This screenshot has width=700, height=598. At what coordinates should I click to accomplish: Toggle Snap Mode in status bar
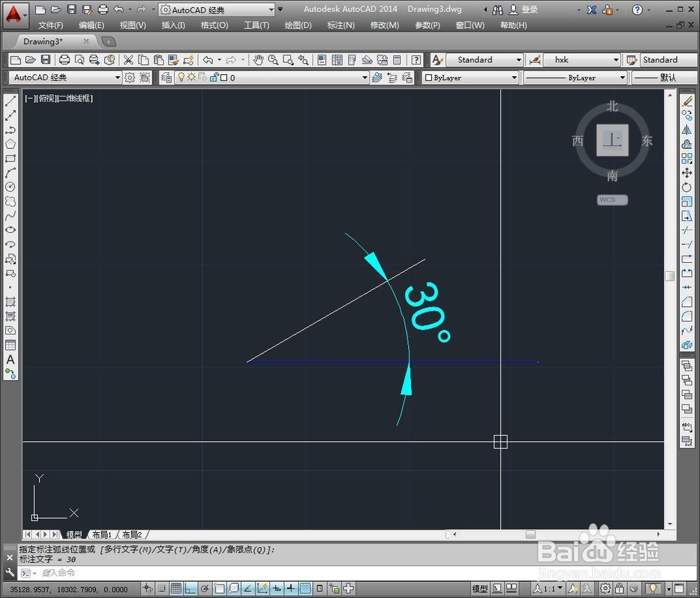(x=162, y=589)
